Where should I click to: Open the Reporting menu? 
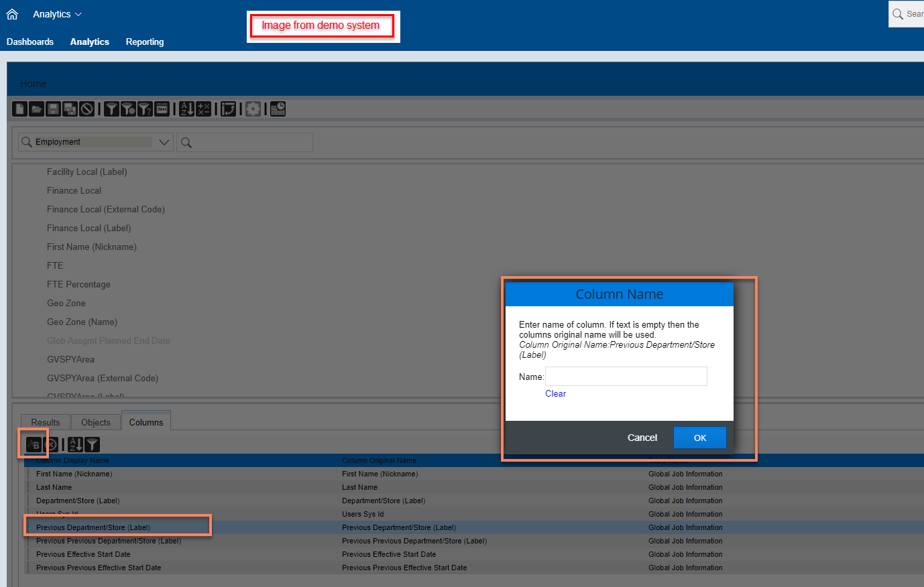145,42
